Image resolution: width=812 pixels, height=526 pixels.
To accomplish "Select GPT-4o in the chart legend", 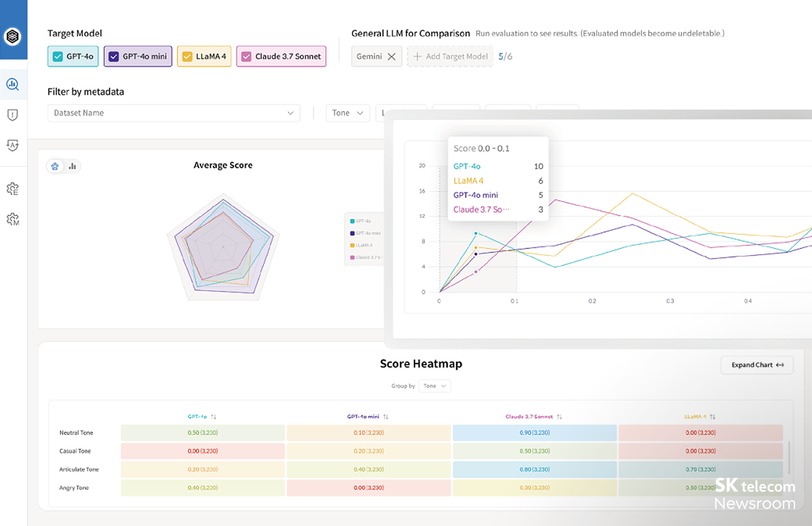I will [361, 221].
